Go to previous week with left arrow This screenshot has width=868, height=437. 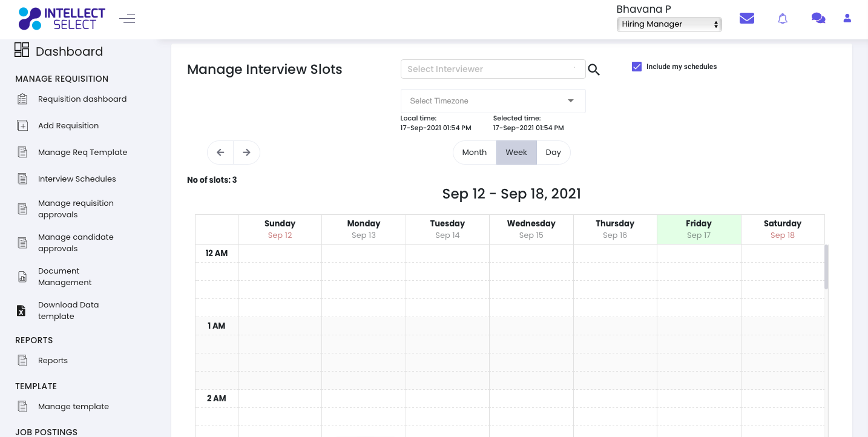coord(220,153)
